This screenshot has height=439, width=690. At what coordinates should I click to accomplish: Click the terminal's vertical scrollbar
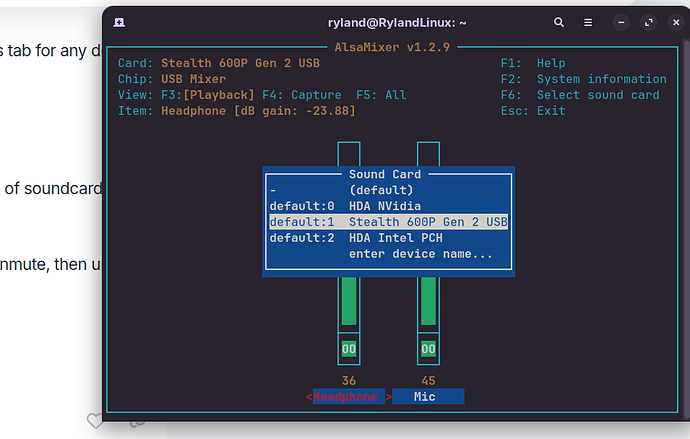686,229
